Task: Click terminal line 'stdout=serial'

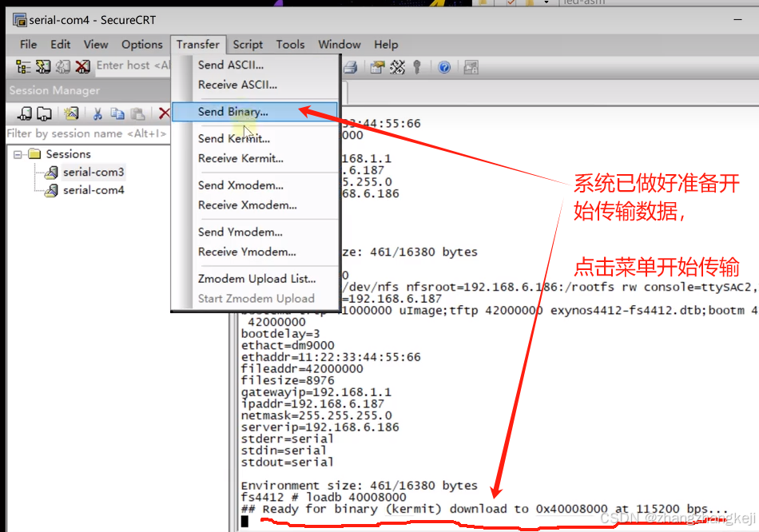Action: (x=287, y=463)
